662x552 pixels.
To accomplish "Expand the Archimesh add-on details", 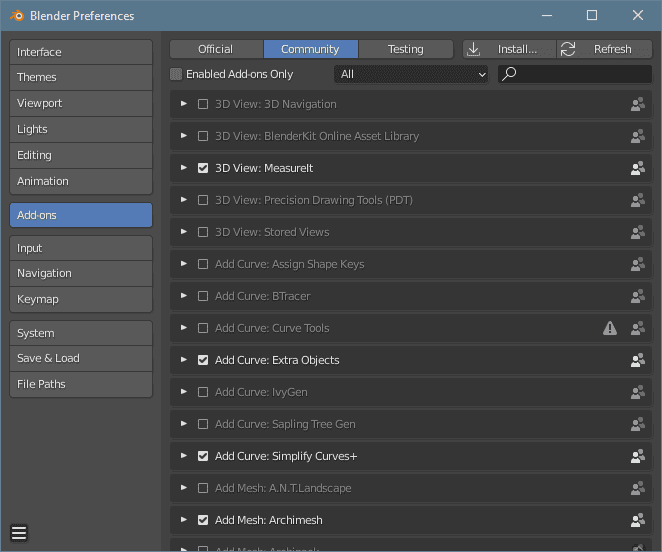I will pos(184,519).
